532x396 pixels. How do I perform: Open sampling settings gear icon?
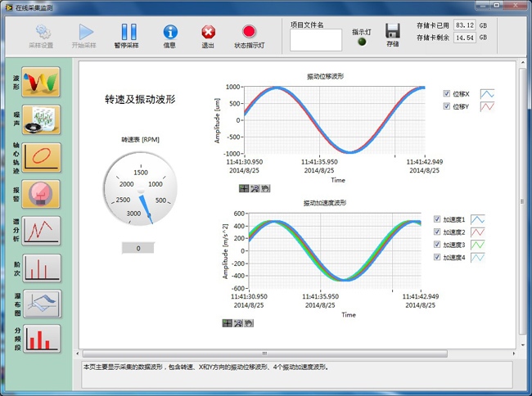tap(43, 32)
